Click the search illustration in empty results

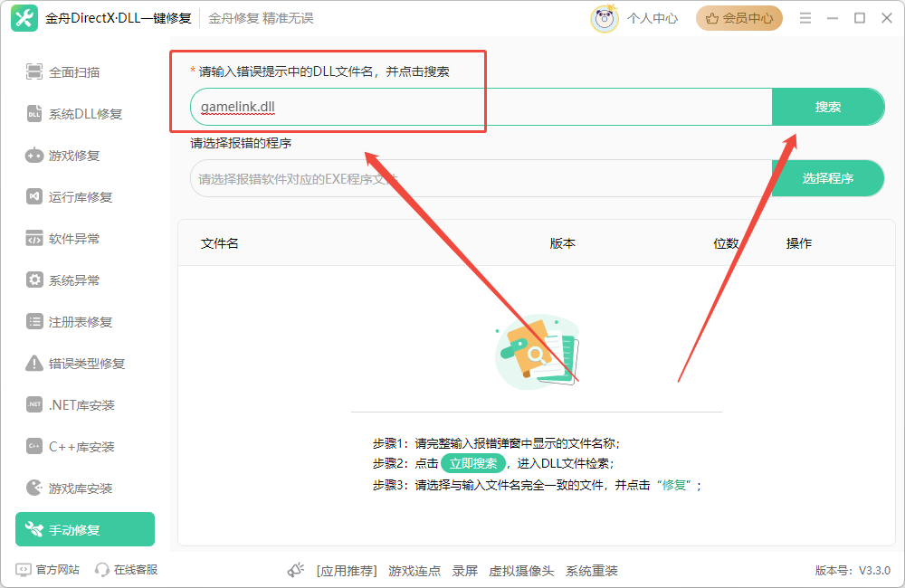tap(538, 350)
